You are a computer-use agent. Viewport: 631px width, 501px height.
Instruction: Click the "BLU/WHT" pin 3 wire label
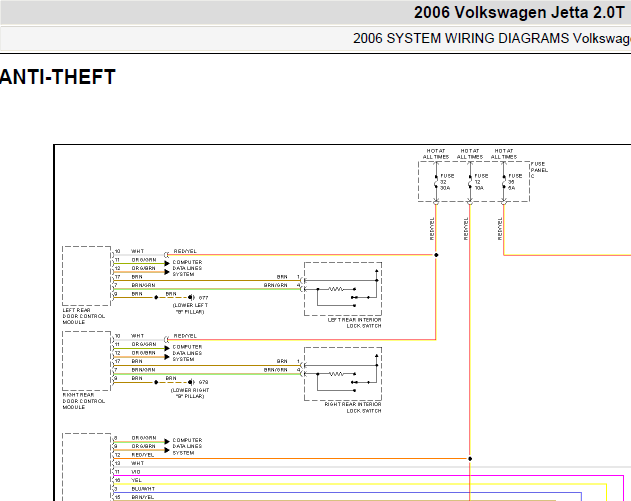tap(143, 489)
